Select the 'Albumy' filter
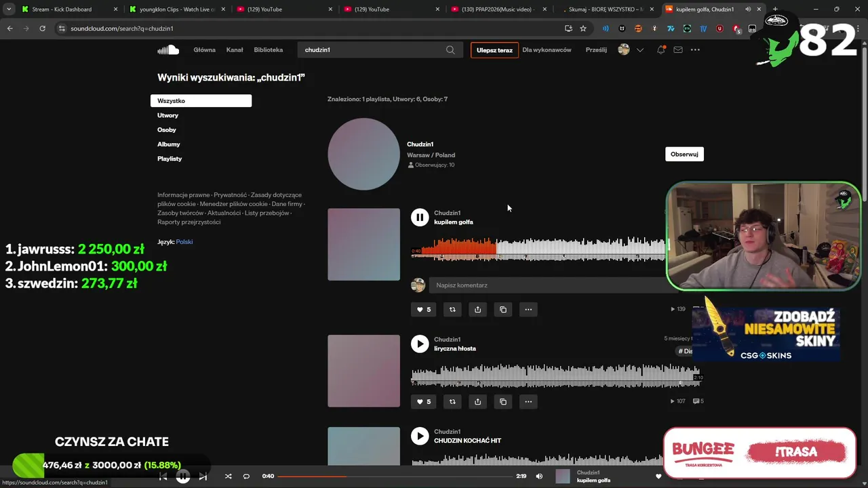The width and height of the screenshot is (868, 488). coord(169,144)
